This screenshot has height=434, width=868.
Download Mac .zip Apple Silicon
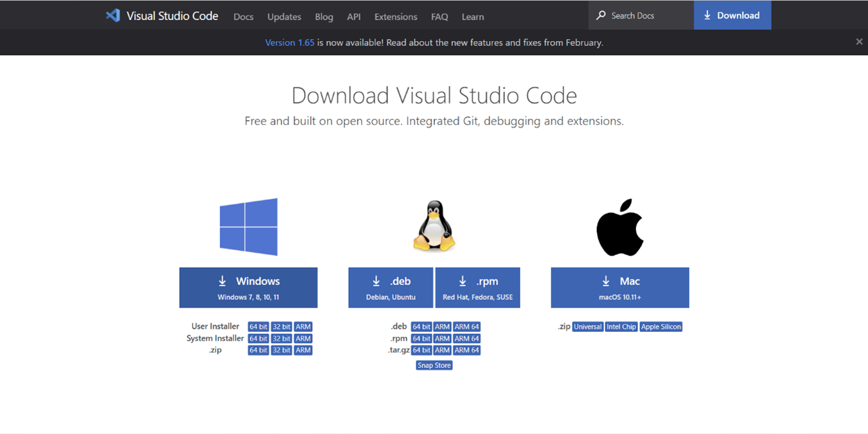point(661,327)
